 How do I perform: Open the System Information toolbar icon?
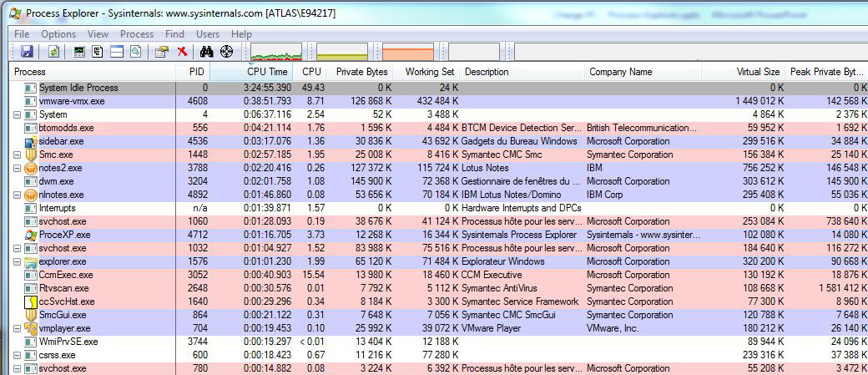point(80,52)
